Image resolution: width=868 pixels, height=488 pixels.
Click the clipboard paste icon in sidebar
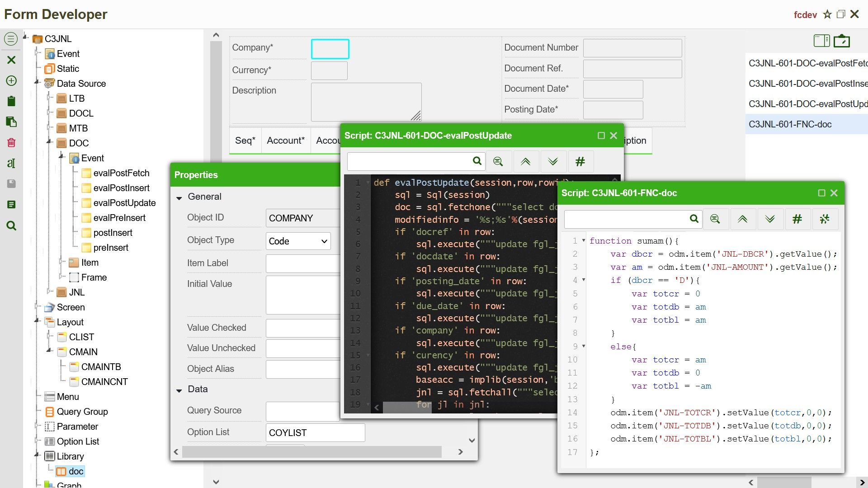(x=11, y=101)
